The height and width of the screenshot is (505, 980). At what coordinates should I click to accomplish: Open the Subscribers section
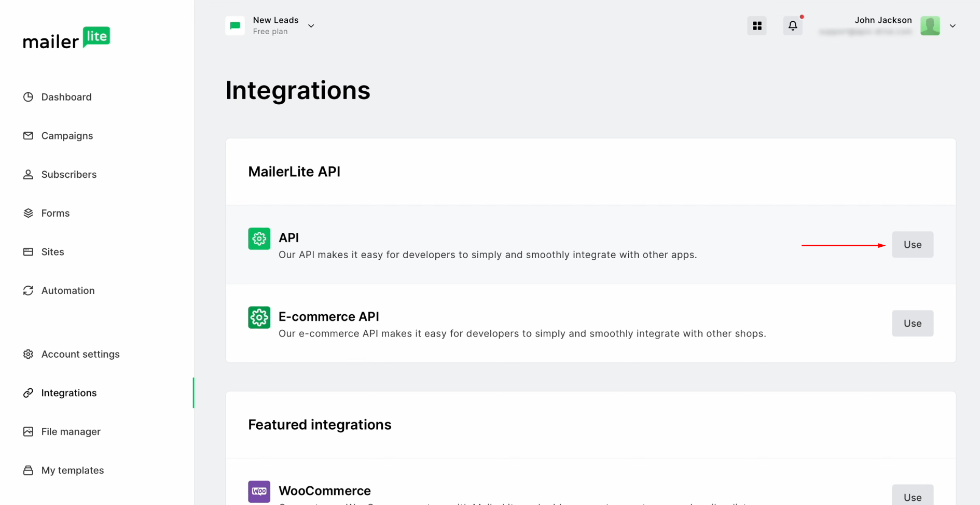coord(69,174)
